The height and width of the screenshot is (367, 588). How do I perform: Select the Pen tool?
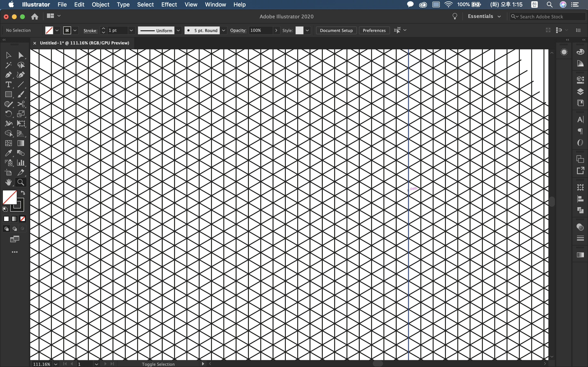coord(8,75)
